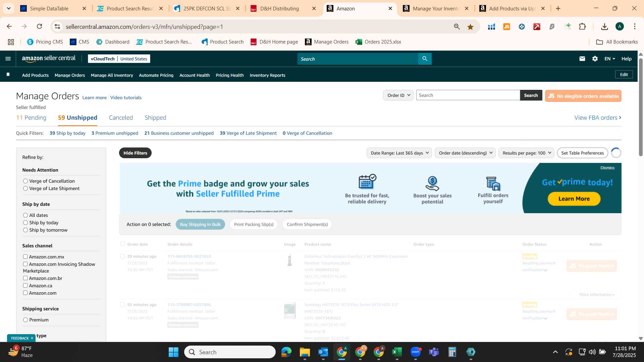Image resolution: width=644 pixels, height=362 pixels.
Task: Open Zoom from the taskbar
Action: [415, 352]
